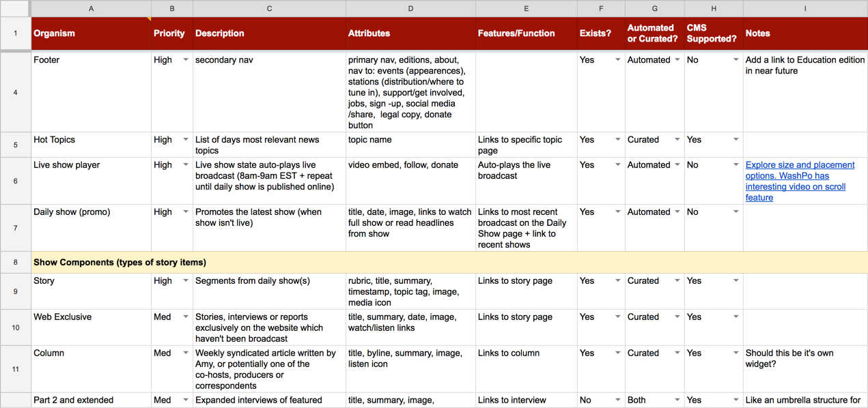Select row 1 header
The width and height of the screenshot is (868, 408).
point(15,33)
